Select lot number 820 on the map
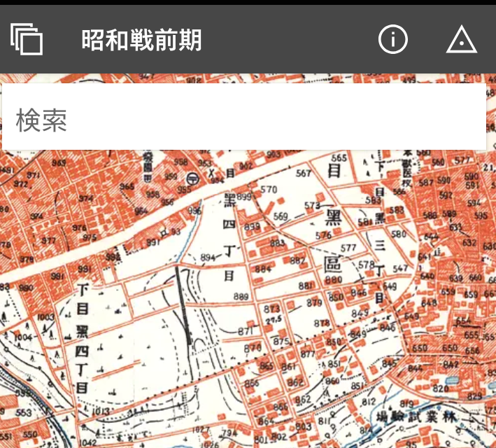 point(441,389)
